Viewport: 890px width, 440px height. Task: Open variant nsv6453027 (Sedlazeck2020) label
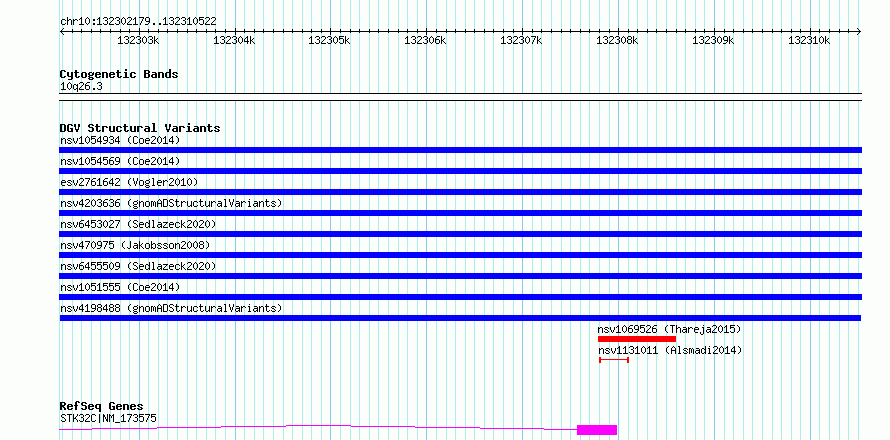138,224
